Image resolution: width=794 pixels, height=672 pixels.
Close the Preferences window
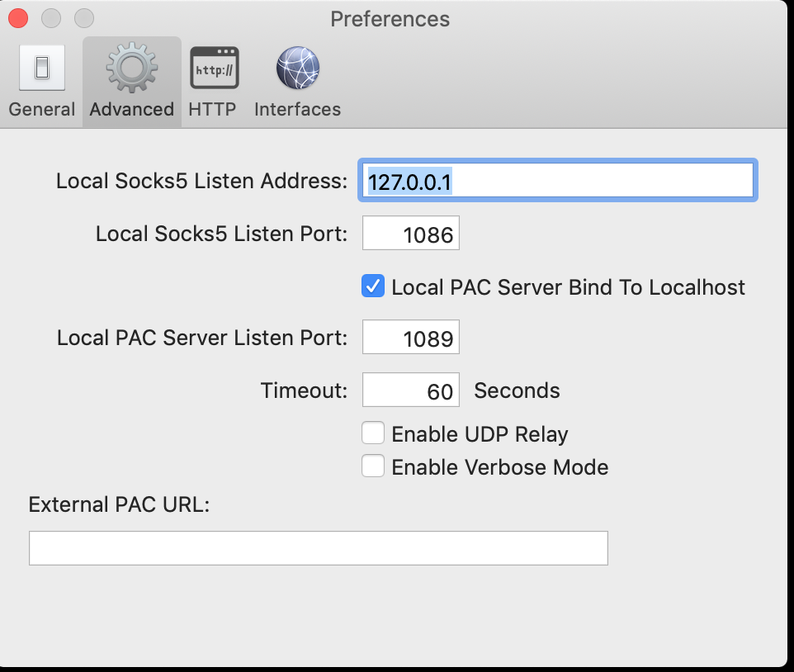[17, 18]
